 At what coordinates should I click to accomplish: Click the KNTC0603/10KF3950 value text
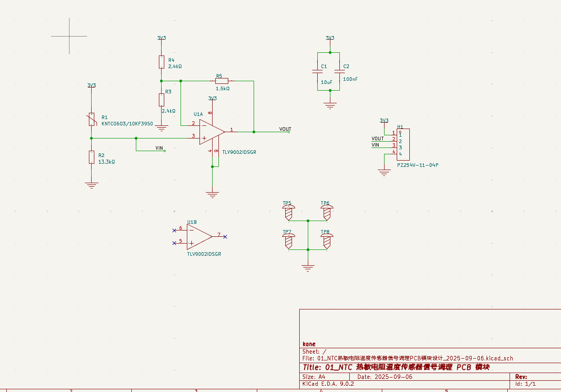click(x=127, y=123)
